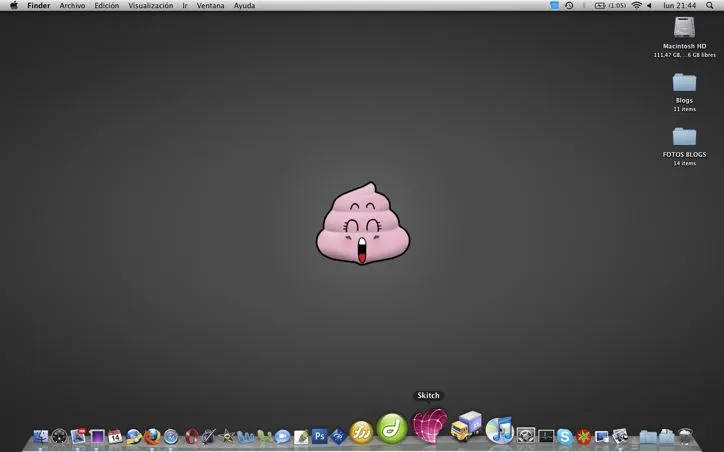Open the paper-and-pen document app icon
The height and width of the screenshot is (452, 724).
pos(301,436)
